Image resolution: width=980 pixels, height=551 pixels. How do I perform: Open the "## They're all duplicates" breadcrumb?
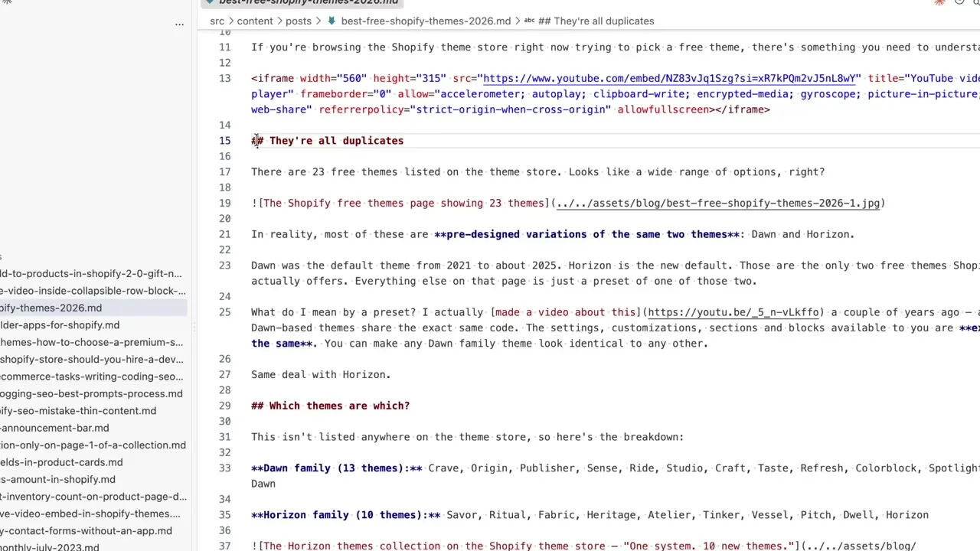(x=596, y=21)
